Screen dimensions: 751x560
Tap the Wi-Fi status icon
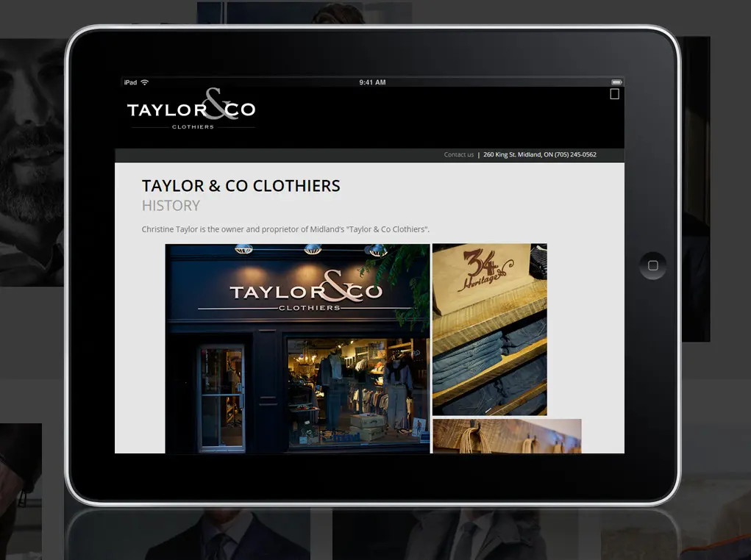pos(145,82)
